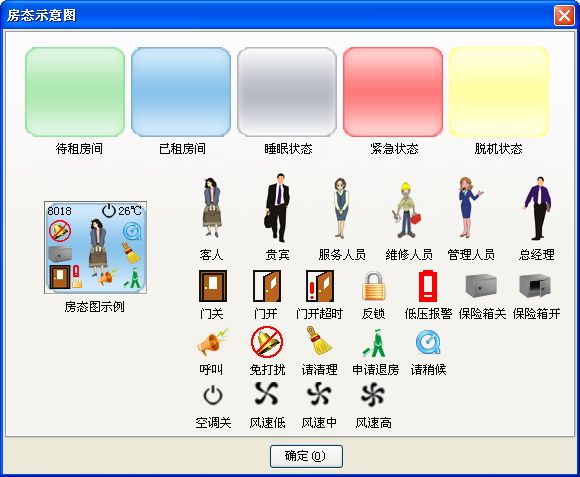Click the 紧急状态 label
580x477 pixels.
click(394, 149)
